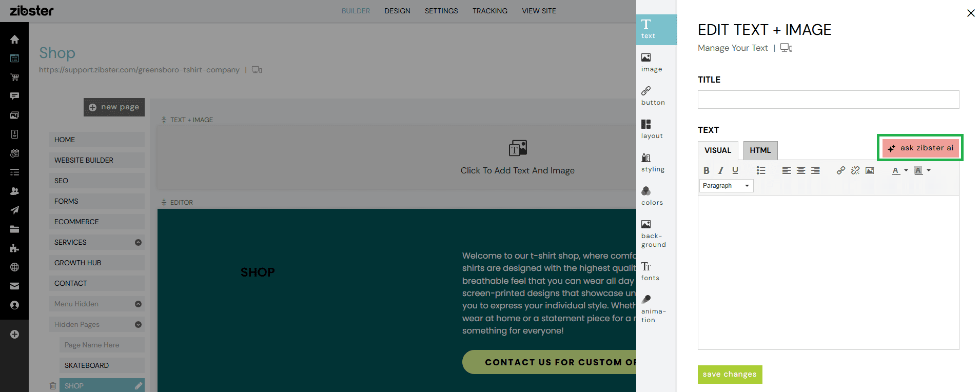This screenshot has width=980, height=392.
Task: Open the contacts people icon in sidebar
Action: coord(14,191)
